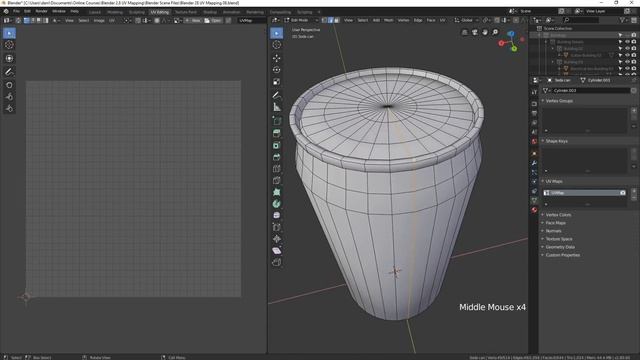Select the Poly Build tool

click(x=277, y=192)
